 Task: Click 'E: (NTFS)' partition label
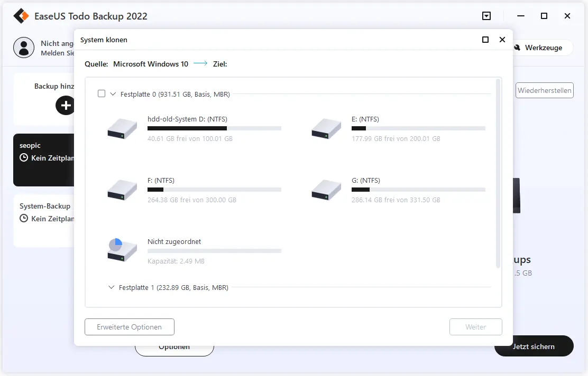tap(365, 119)
